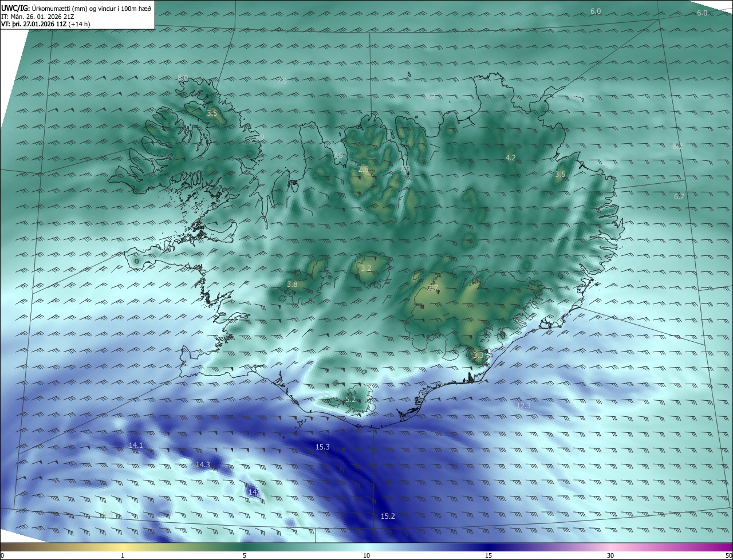Click the 4.2 value label
The height and width of the screenshot is (560, 733).
coord(511,157)
